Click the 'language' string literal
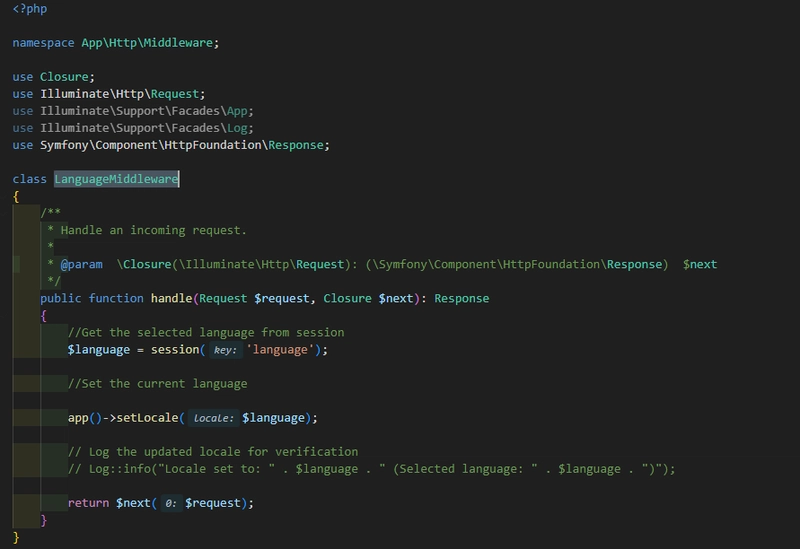 click(x=281, y=349)
